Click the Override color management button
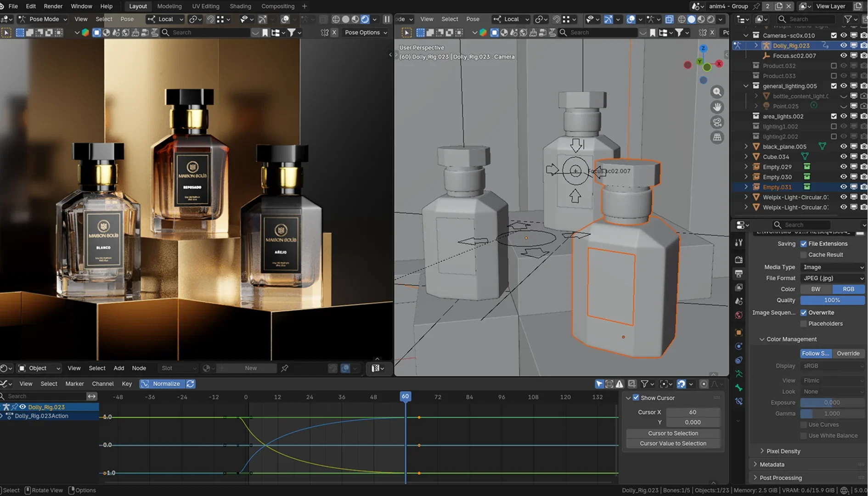The width and height of the screenshot is (868, 496). coord(848,354)
